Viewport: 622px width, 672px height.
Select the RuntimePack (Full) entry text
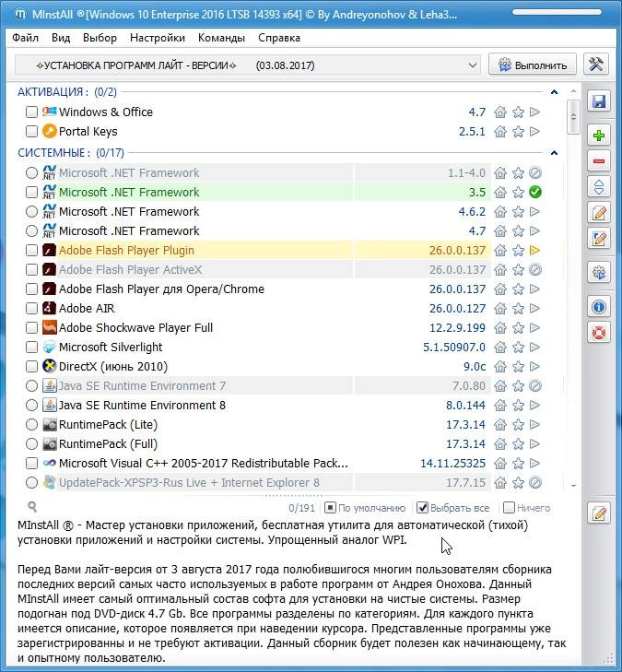tap(108, 444)
